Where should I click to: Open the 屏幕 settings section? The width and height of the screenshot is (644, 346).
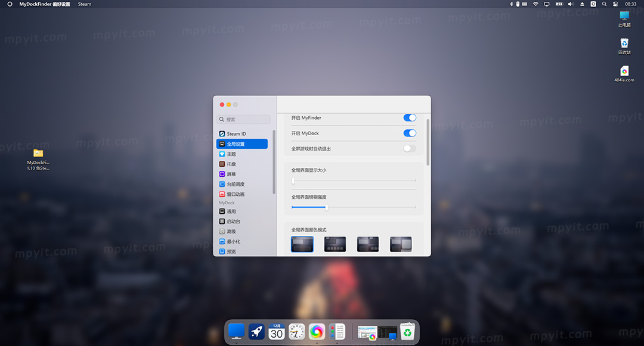point(242,174)
